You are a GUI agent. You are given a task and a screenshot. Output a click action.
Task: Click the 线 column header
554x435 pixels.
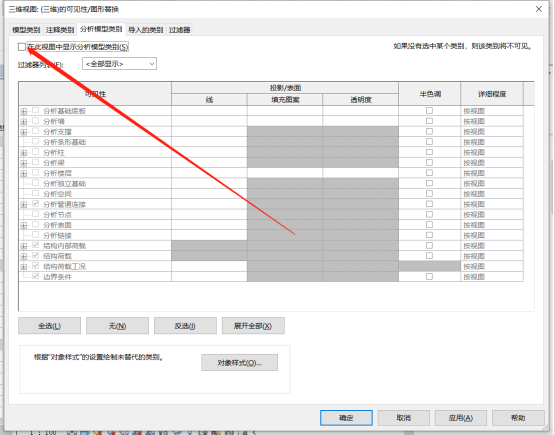pyautogui.click(x=209, y=100)
